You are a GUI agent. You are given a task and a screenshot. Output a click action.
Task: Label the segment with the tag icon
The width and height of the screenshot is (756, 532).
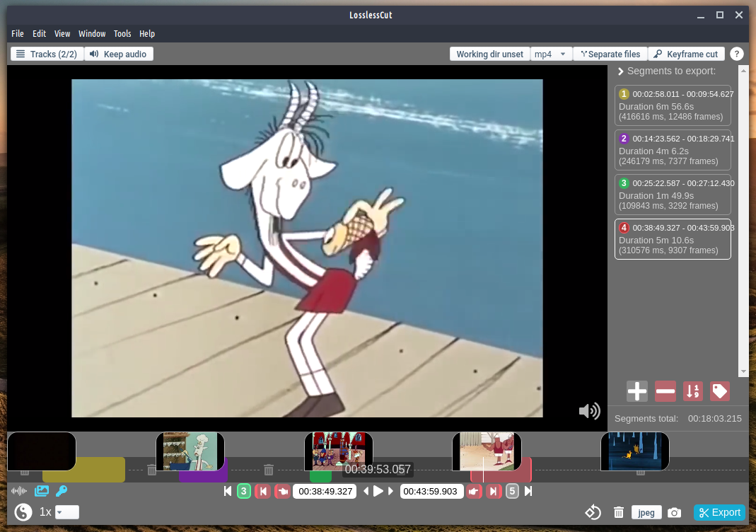point(720,391)
